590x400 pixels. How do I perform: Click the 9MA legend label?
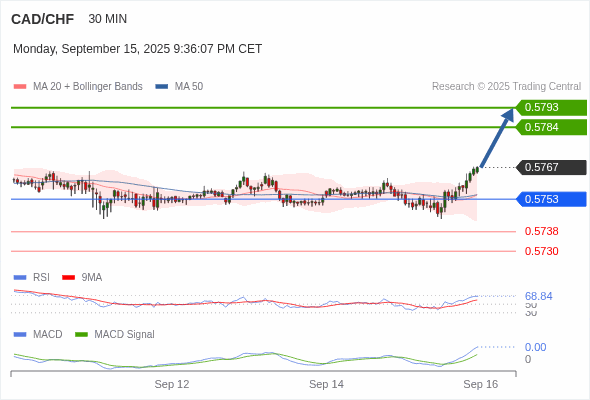[92, 278]
